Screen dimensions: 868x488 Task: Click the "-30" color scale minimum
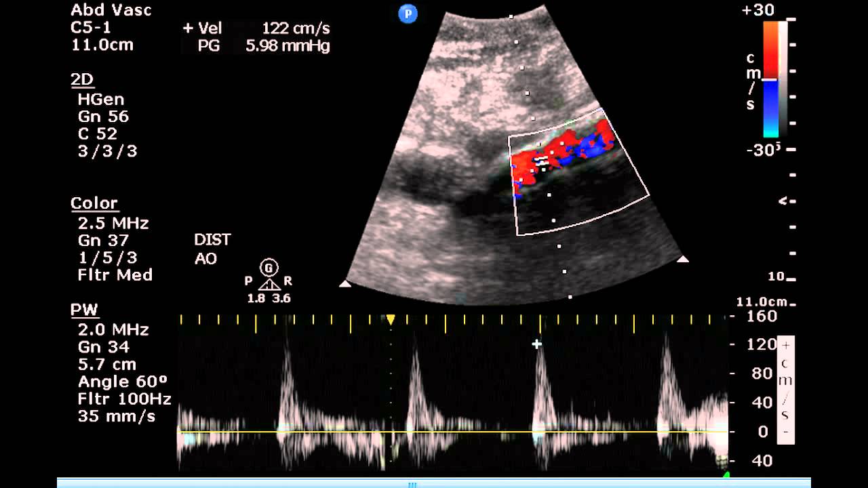click(x=759, y=149)
